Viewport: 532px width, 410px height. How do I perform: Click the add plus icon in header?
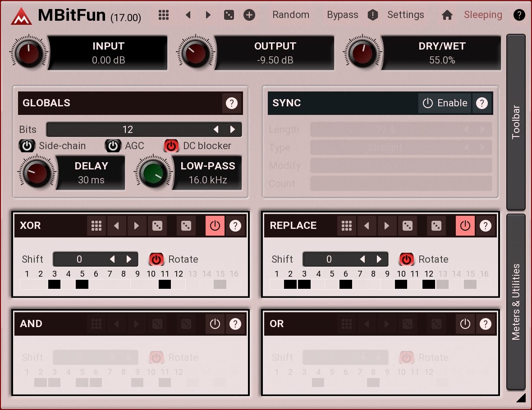pos(249,15)
